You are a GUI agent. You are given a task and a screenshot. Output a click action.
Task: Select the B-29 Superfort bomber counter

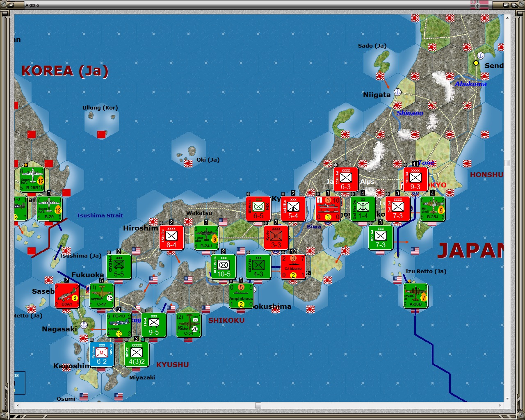click(x=49, y=209)
